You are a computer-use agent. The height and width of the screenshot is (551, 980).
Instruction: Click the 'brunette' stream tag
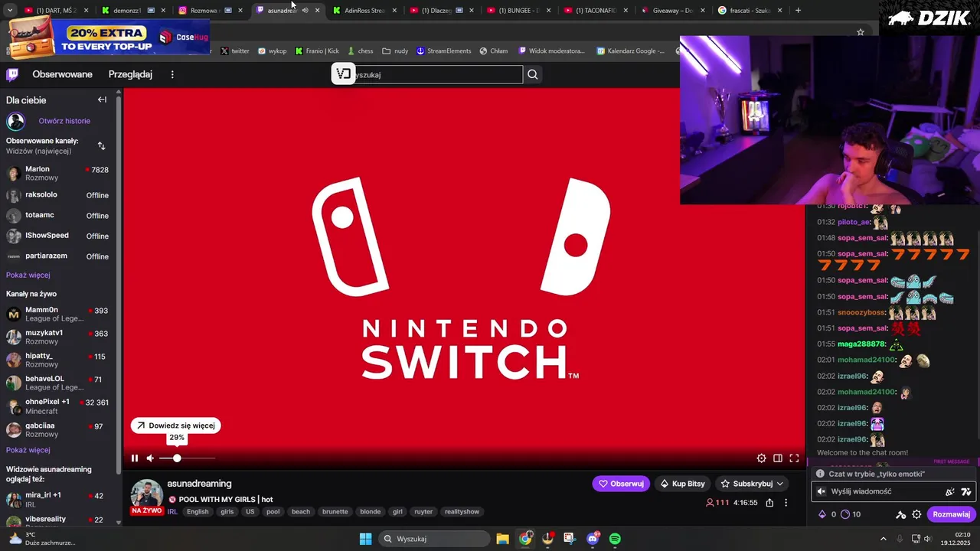coord(335,512)
